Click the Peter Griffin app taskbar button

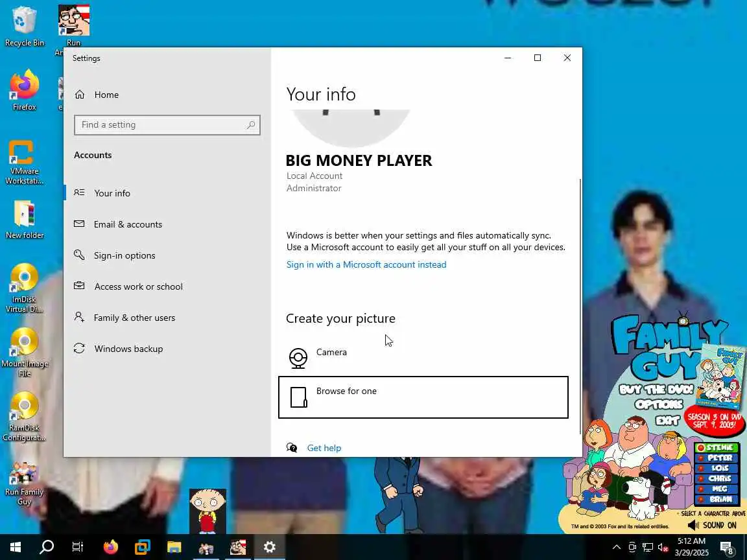pyautogui.click(x=238, y=547)
